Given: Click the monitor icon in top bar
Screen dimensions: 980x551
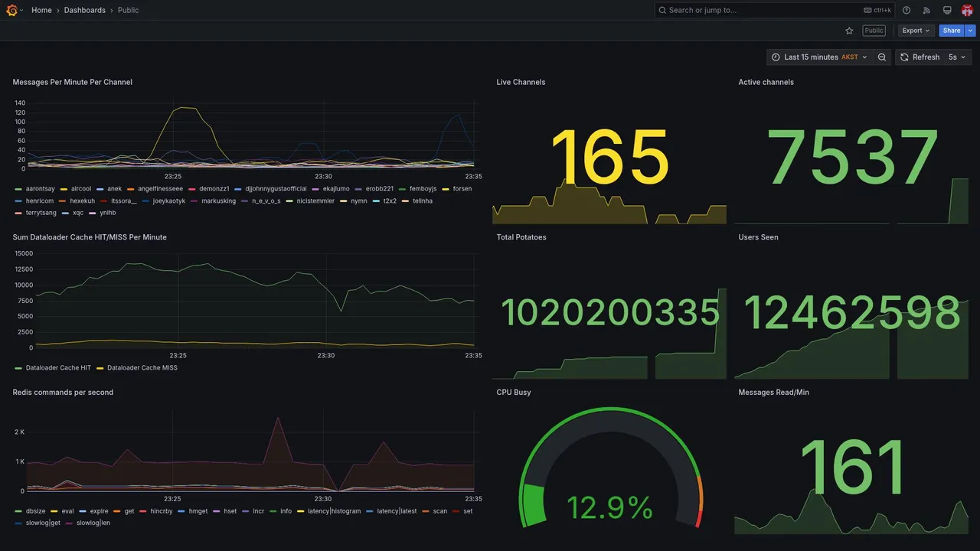Looking at the screenshot, I should [947, 10].
